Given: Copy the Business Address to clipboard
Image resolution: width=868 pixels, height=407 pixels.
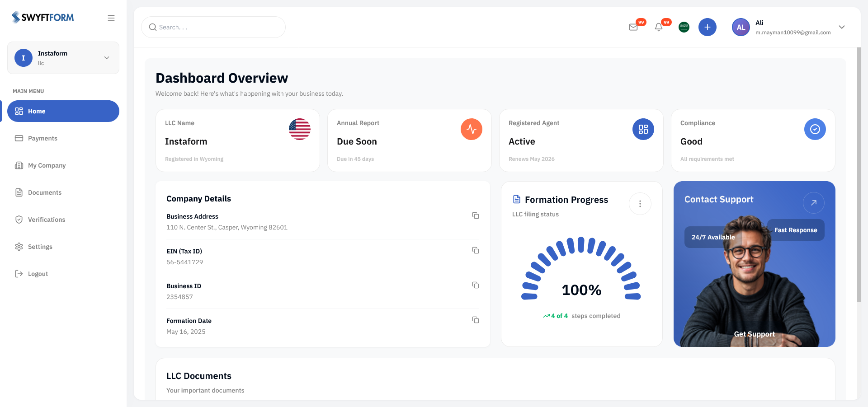Looking at the screenshot, I should point(476,216).
